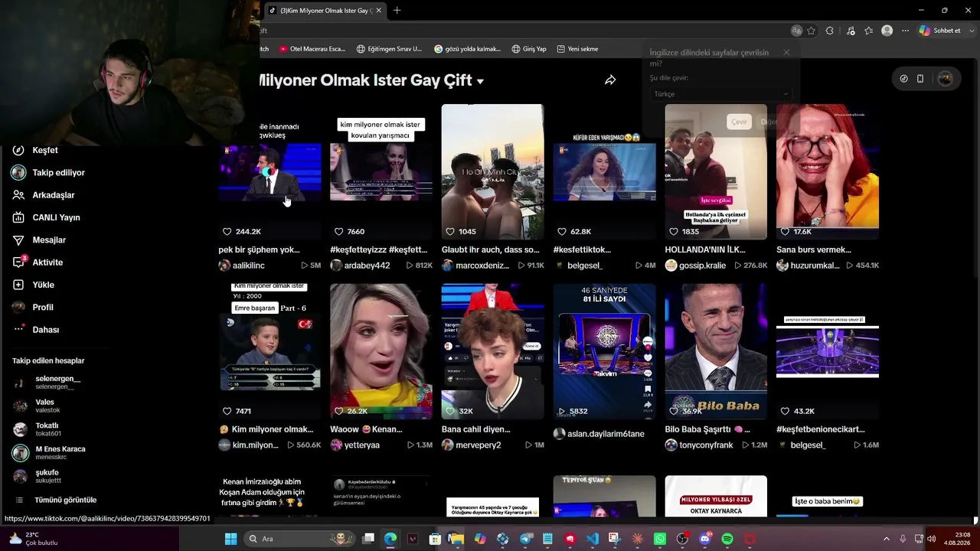Open gözü yolda kalmak bookmark
The image size is (980, 551).
click(x=467, y=49)
